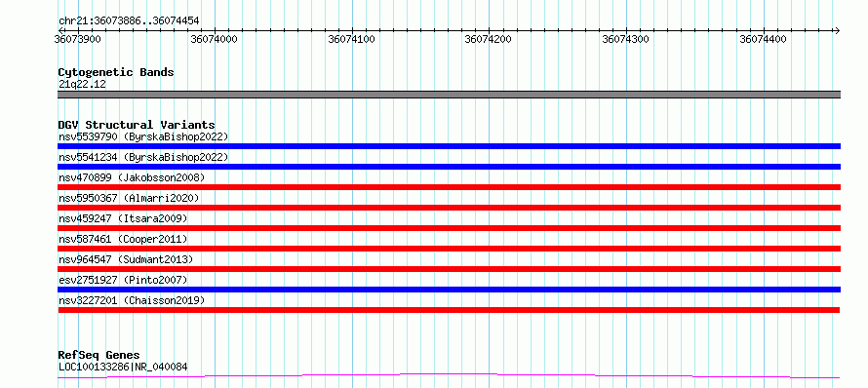Open variant label nsv470899 (Jakobsson2008)
The width and height of the screenshot is (868, 388).
[x=132, y=177]
